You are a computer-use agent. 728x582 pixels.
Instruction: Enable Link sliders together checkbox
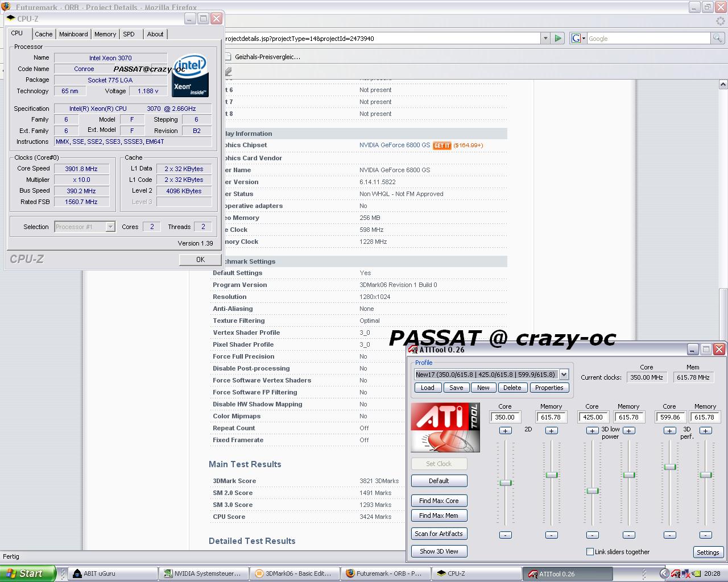click(x=590, y=552)
